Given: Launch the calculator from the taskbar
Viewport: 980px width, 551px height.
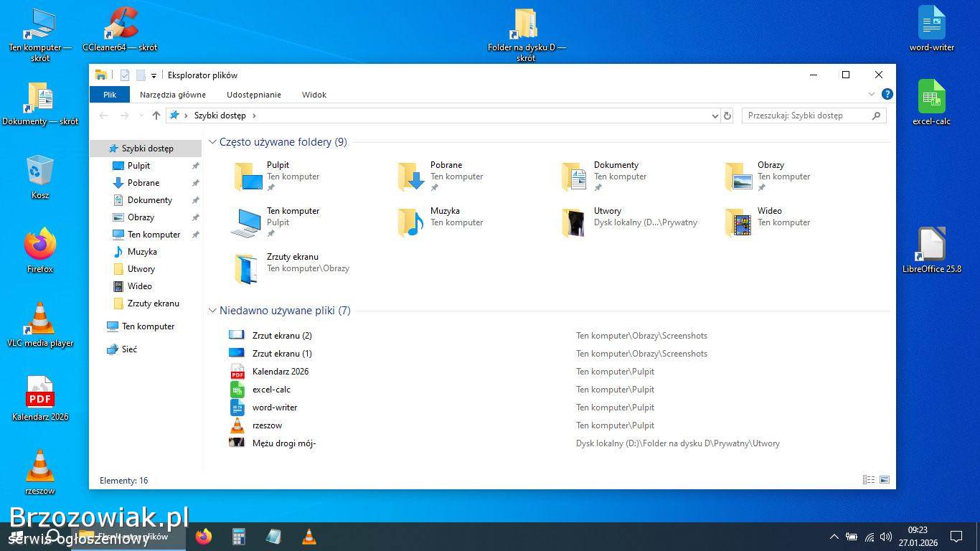Looking at the screenshot, I should (238, 537).
